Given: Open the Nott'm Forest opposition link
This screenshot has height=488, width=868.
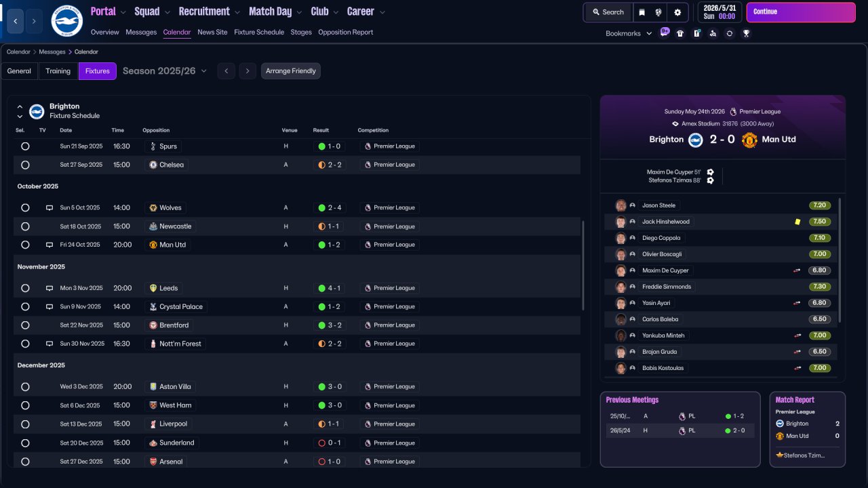Looking at the screenshot, I should click(176, 344).
